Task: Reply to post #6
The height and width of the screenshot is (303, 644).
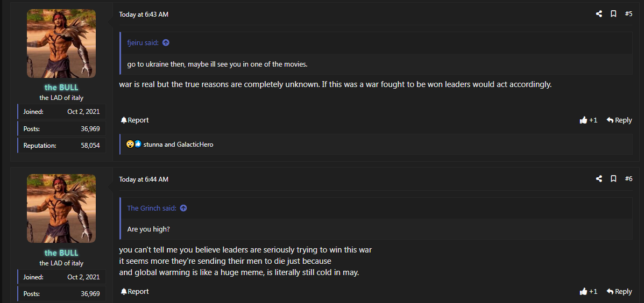Action: pos(619,292)
